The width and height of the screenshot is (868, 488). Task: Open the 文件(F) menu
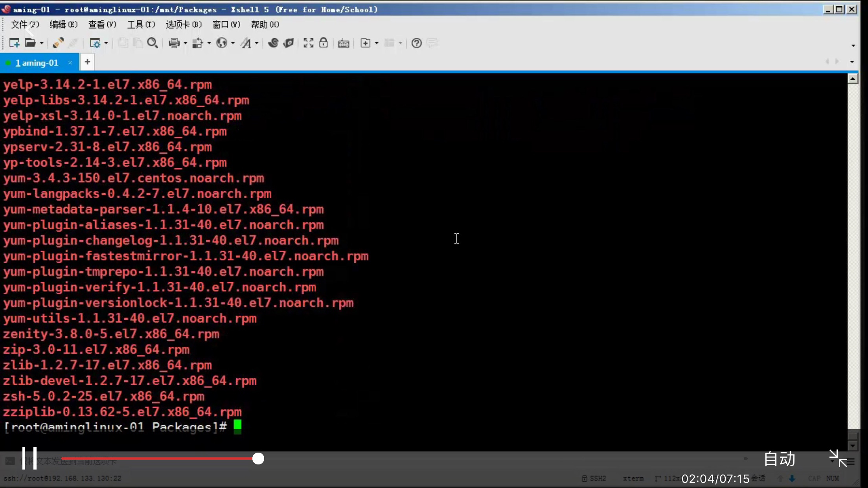click(x=25, y=24)
